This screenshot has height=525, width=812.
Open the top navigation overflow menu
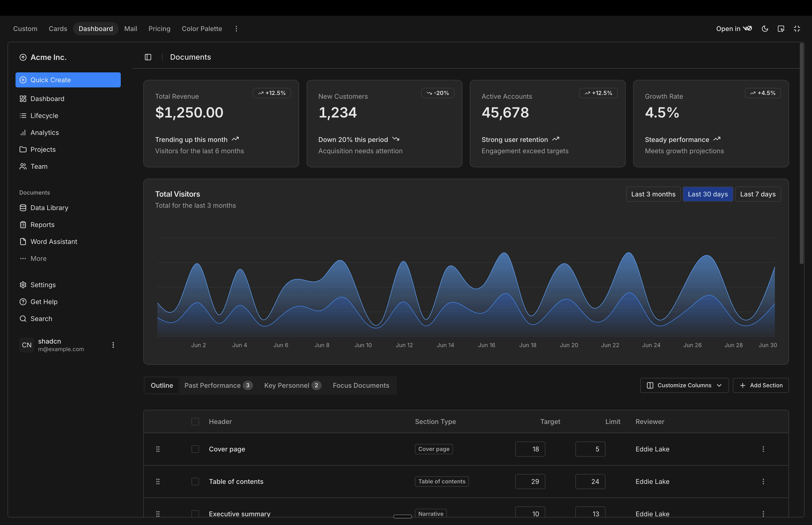(236, 29)
